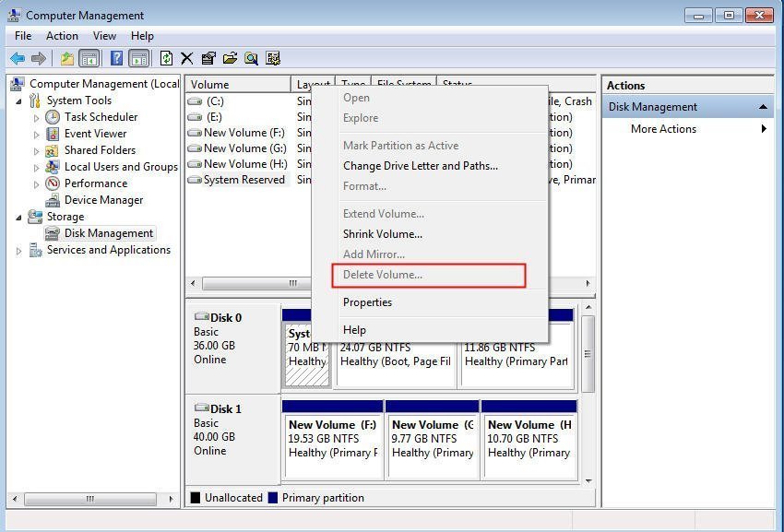784x532 pixels.
Task: Toggle Show/Hide Action Pane toolbar icon
Action: pyautogui.click(x=138, y=58)
